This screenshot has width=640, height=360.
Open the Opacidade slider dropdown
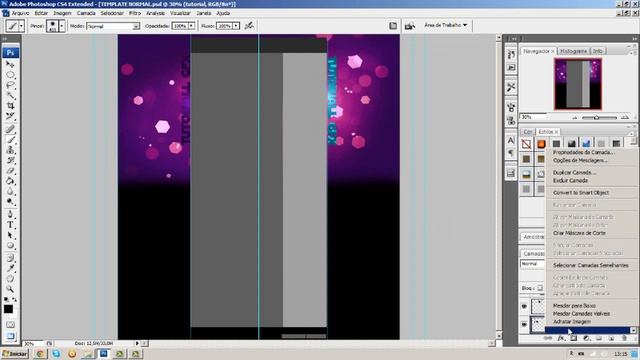[x=191, y=26]
